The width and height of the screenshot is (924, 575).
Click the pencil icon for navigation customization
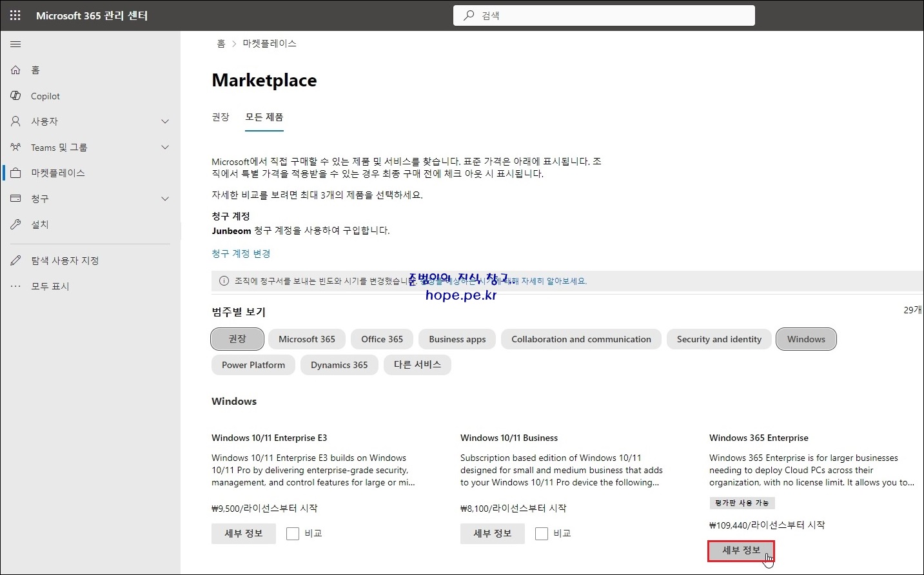pyautogui.click(x=15, y=260)
